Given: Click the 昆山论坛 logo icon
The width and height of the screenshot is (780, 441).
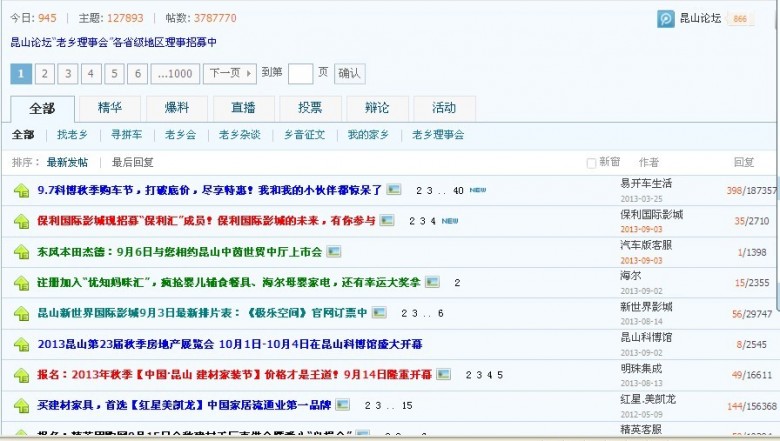Looking at the screenshot, I should tap(666, 19).
